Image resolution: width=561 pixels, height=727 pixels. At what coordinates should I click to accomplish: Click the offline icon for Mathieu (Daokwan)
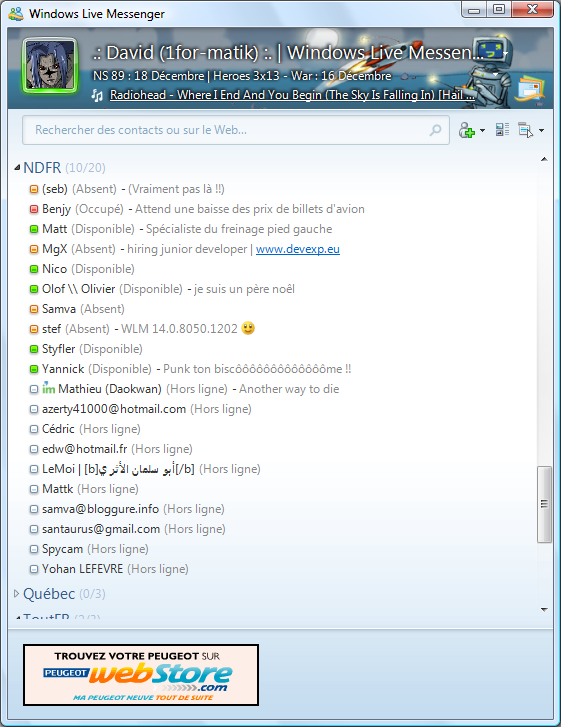(x=34, y=389)
